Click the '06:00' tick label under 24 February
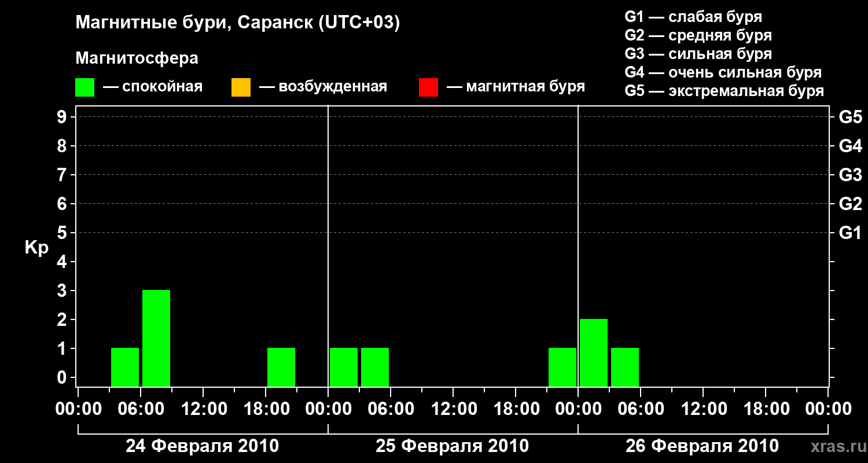The height and width of the screenshot is (463, 868). tap(141, 409)
